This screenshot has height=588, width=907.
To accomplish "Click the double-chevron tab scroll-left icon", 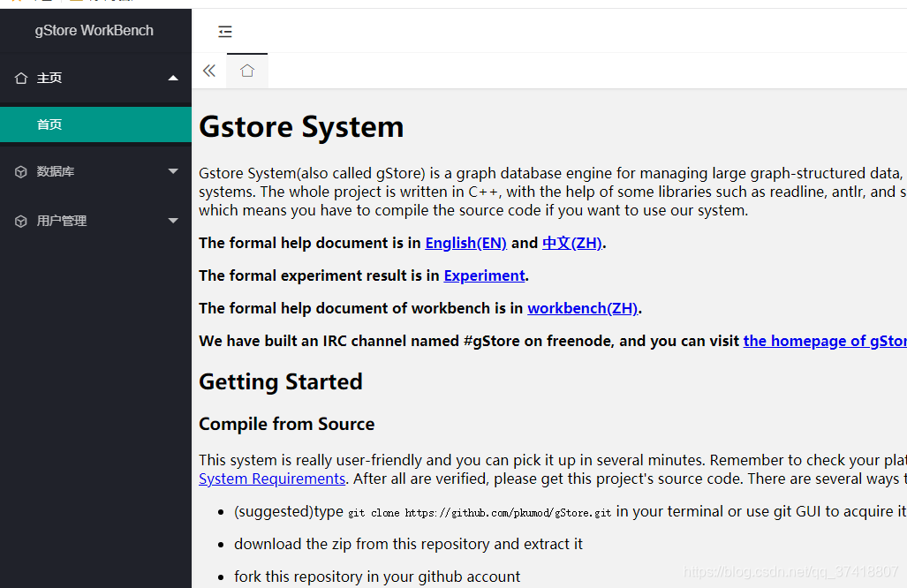I will (208, 71).
